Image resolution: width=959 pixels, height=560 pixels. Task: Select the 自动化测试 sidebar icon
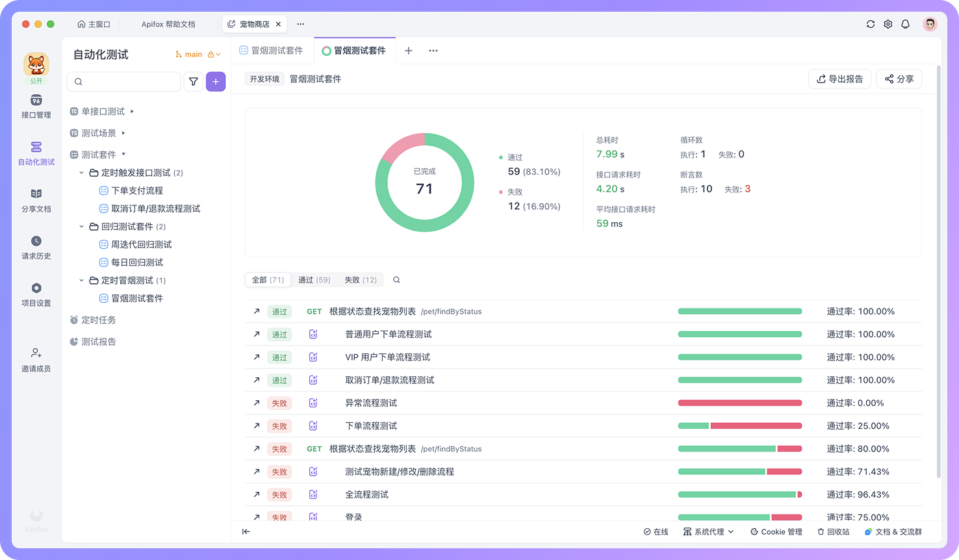36,153
